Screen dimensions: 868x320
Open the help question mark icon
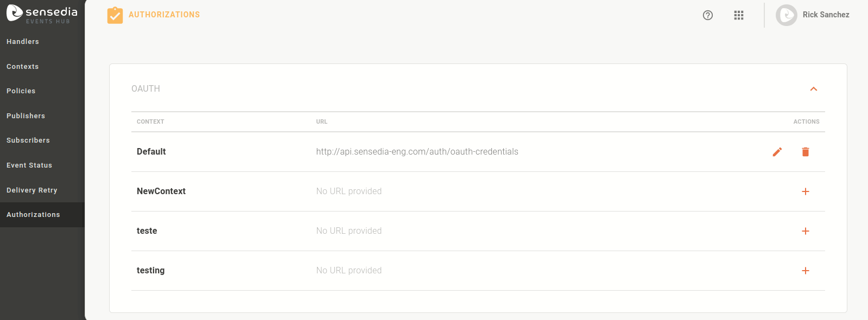click(x=708, y=15)
